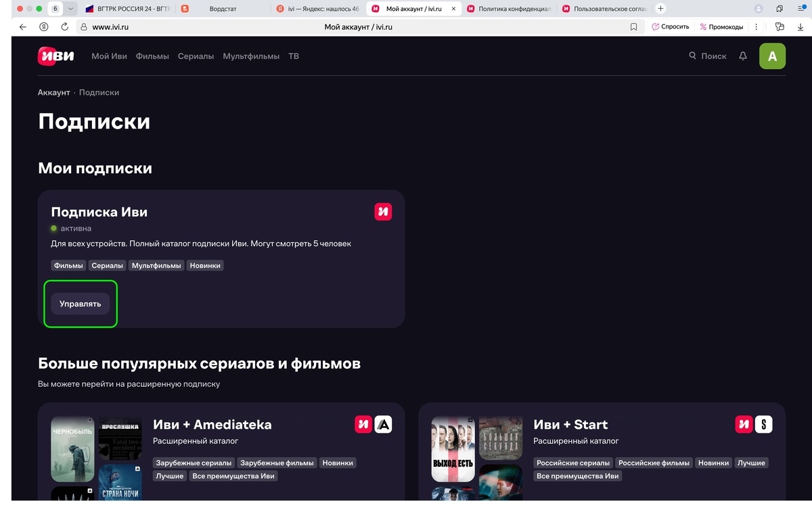Click the green profile avatar icon
Viewport: 812px width, 514px height.
click(x=772, y=56)
